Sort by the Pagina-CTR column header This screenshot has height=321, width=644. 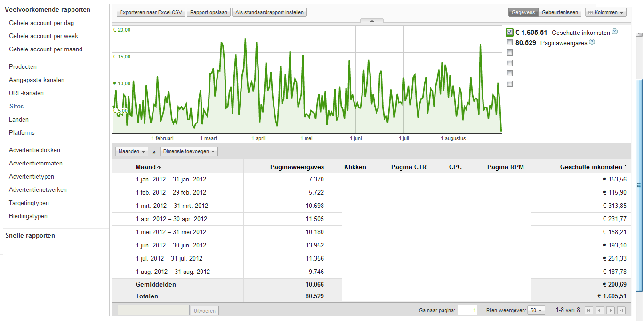[409, 167]
